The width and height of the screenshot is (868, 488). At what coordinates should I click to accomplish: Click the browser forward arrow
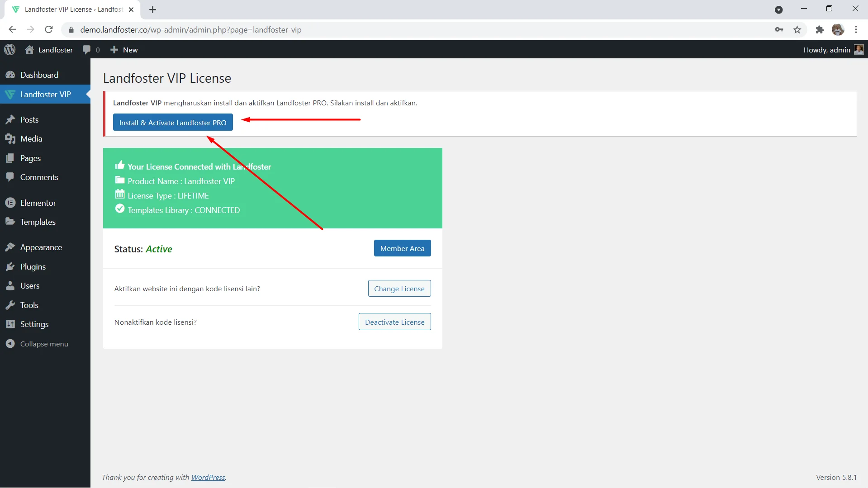[30, 30]
